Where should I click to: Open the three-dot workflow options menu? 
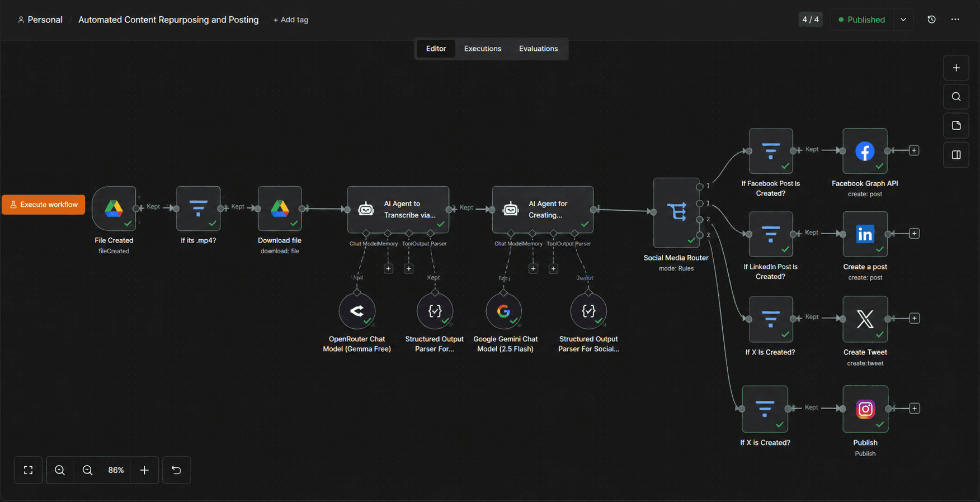tap(955, 20)
